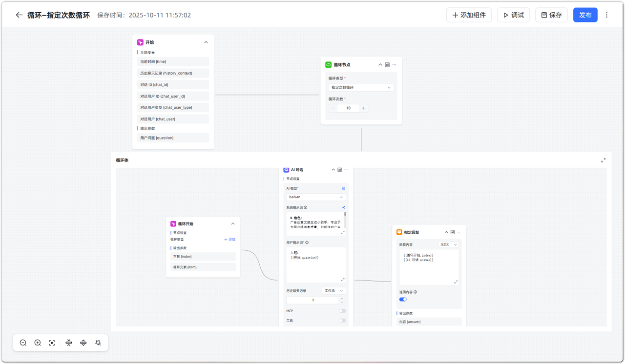
Task: Open the 循环节点 more options menu
Action: click(x=395, y=65)
